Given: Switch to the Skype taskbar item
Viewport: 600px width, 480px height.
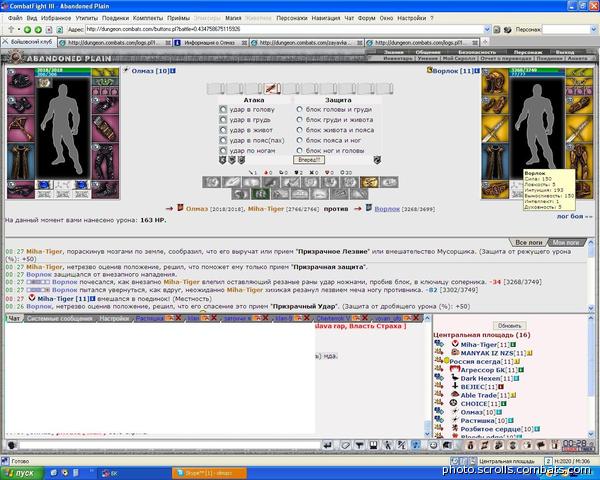Looking at the screenshot, I should pyautogui.click(x=209, y=473).
